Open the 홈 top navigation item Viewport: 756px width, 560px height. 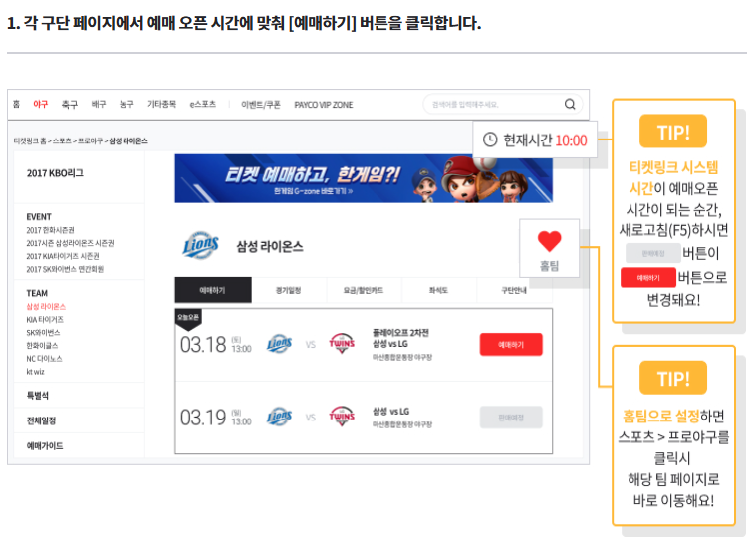tap(16, 104)
